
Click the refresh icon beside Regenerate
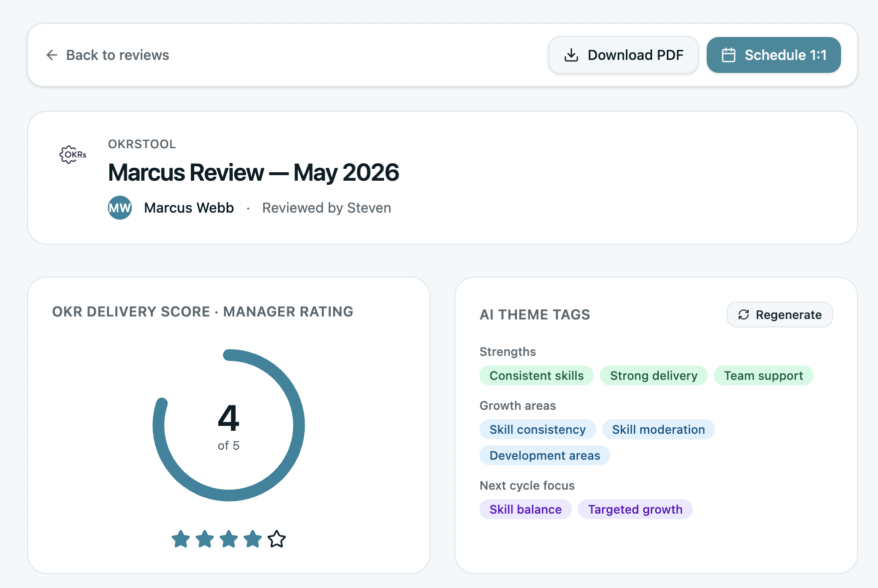tap(744, 314)
